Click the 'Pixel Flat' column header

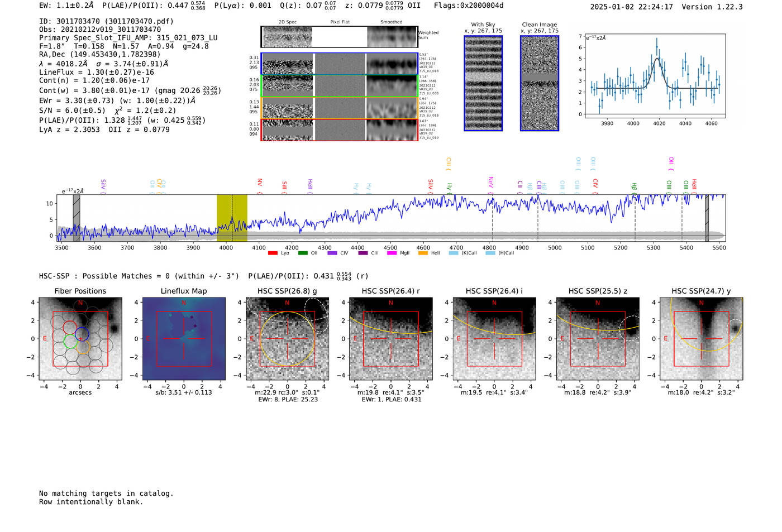click(340, 22)
